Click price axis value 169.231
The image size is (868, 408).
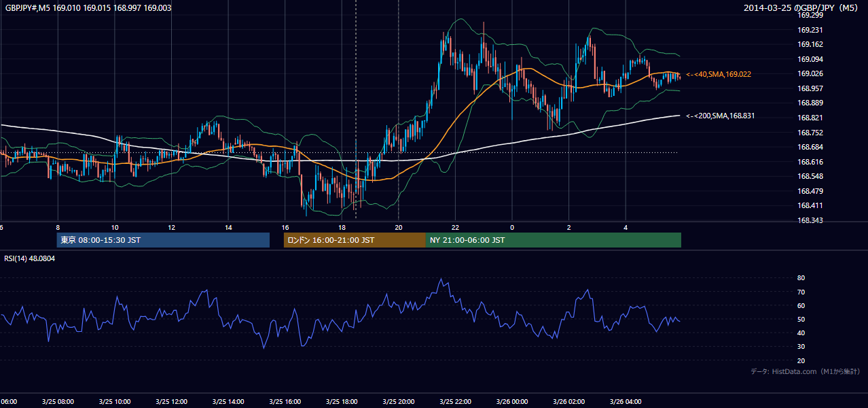point(810,30)
